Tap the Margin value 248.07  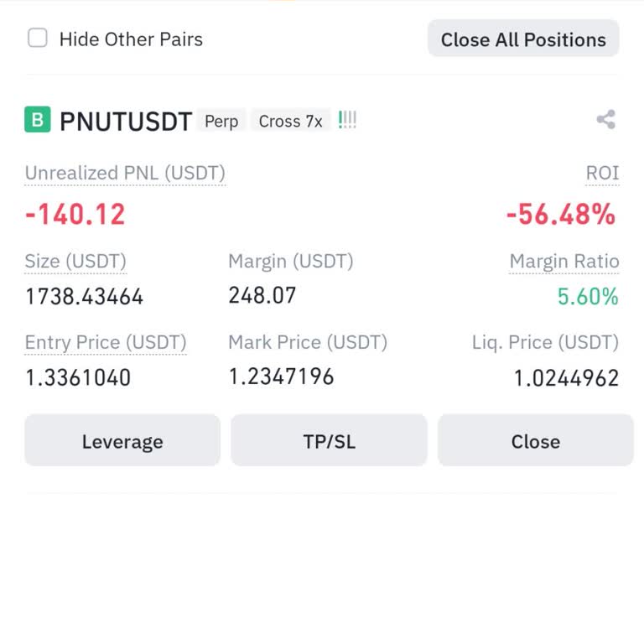(262, 295)
